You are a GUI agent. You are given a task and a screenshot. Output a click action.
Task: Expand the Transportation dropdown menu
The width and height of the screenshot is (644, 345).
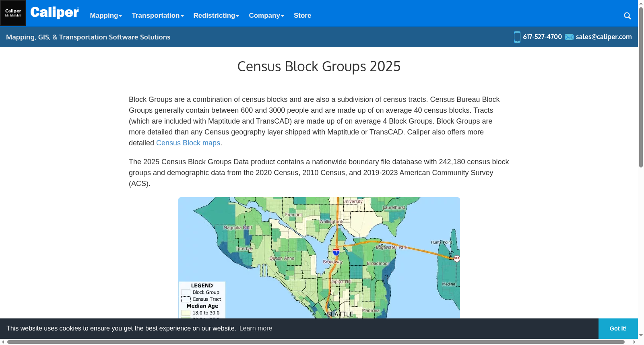coord(158,15)
